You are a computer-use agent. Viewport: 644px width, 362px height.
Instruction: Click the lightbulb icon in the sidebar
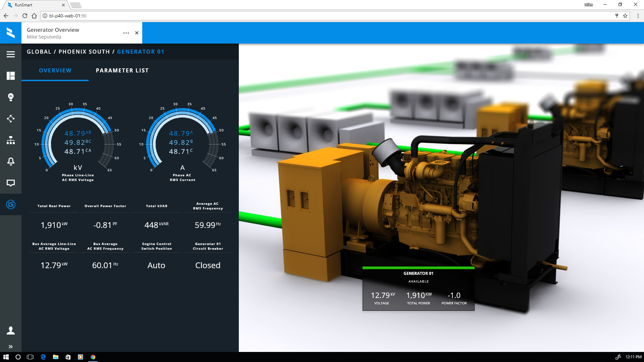click(11, 97)
